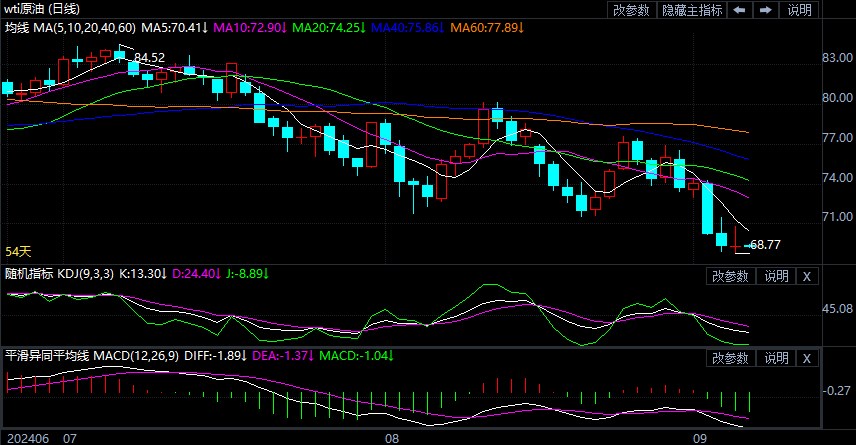Screen dimensions: 856x445
Task: Click the 84.52 high price label
Action: click(150, 58)
